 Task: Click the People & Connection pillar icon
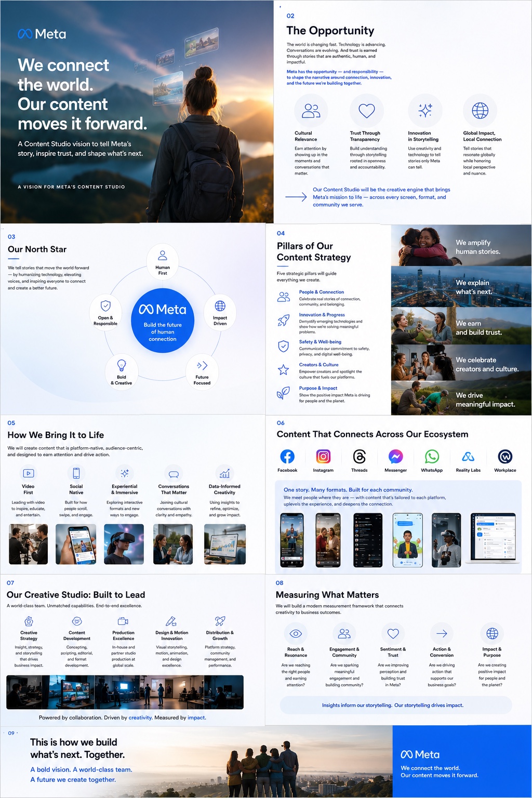284,297
